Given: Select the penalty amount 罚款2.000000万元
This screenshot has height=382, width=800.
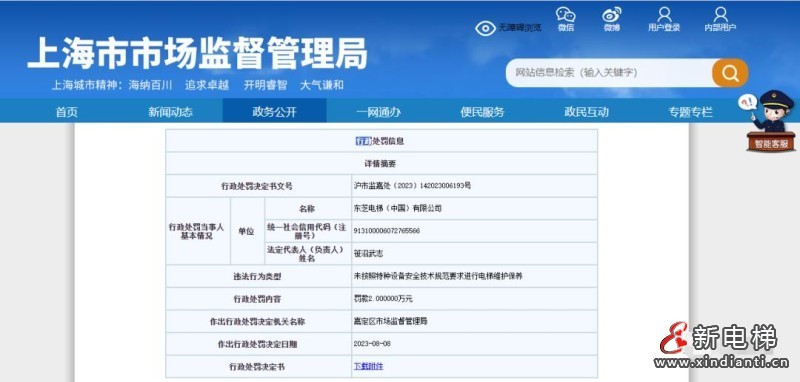Looking at the screenshot, I should [x=383, y=298].
